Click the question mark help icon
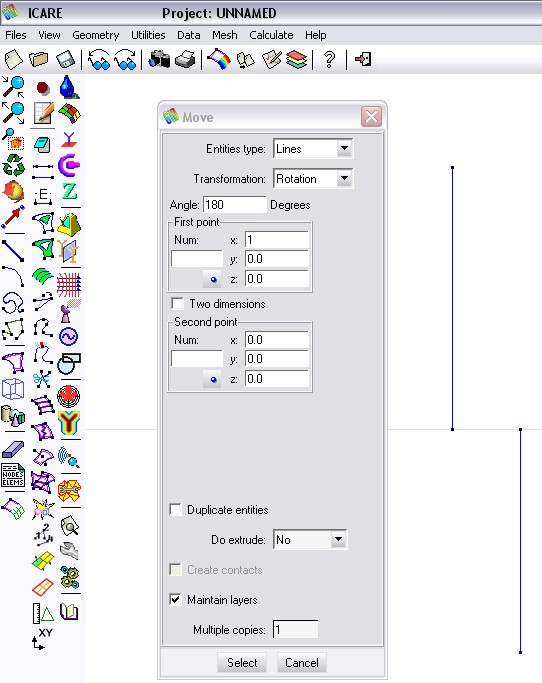This screenshot has height=683, width=542. [x=330, y=60]
